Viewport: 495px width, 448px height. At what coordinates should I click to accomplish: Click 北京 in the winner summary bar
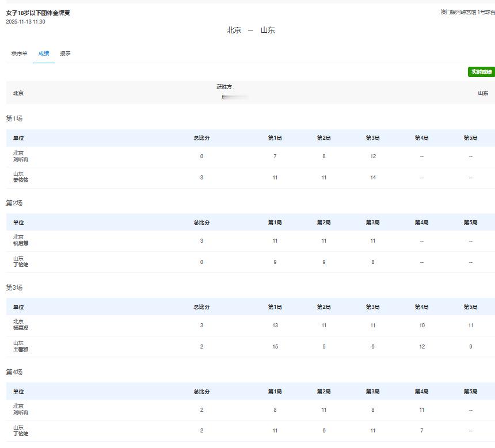18,93
